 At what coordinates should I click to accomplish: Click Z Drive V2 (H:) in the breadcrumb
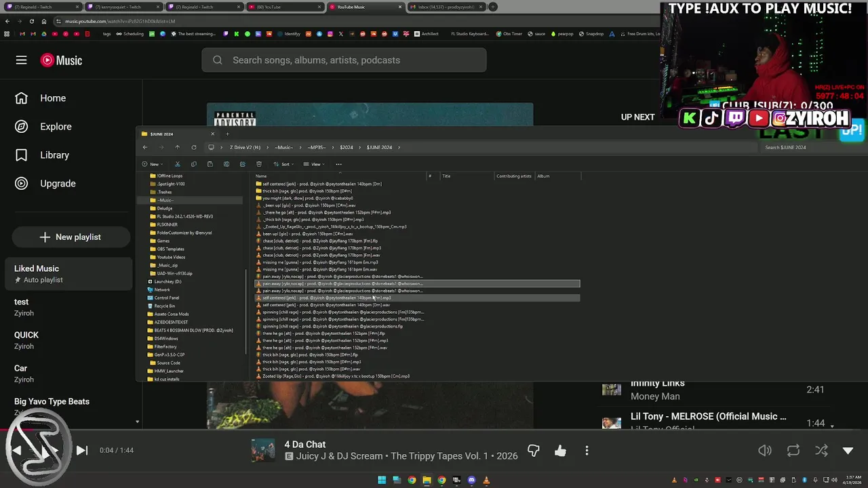point(245,147)
